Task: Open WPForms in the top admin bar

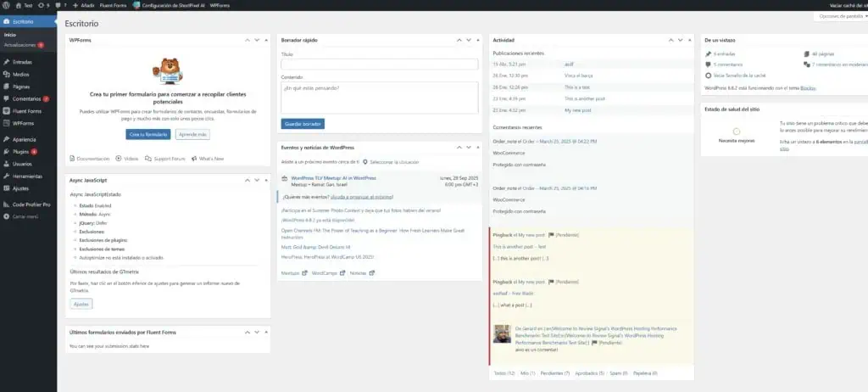Action: tap(220, 5)
